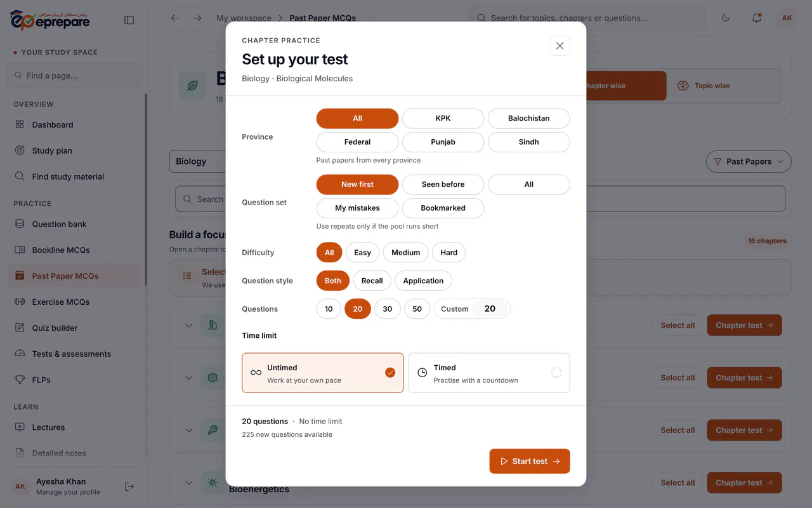This screenshot has height=508, width=812.
Task: Click the topics, chapters or questions search bar
Action: click(x=587, y=18)
